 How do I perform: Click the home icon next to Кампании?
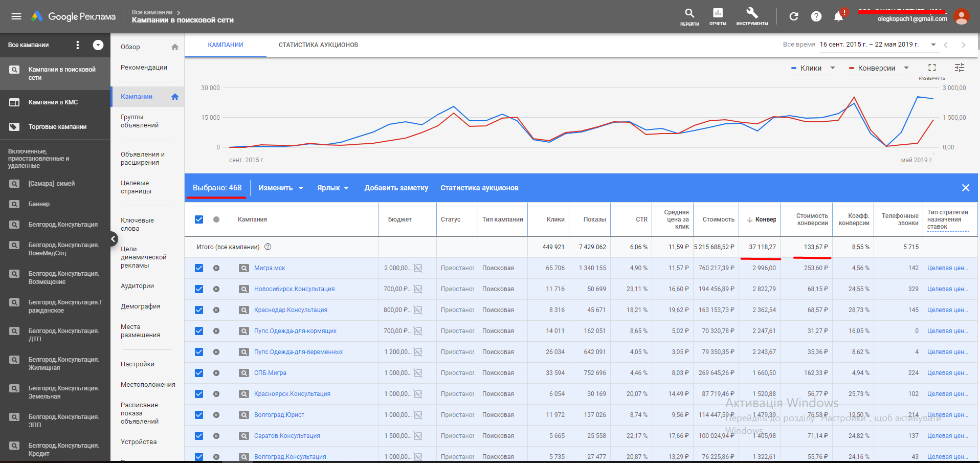175,97
